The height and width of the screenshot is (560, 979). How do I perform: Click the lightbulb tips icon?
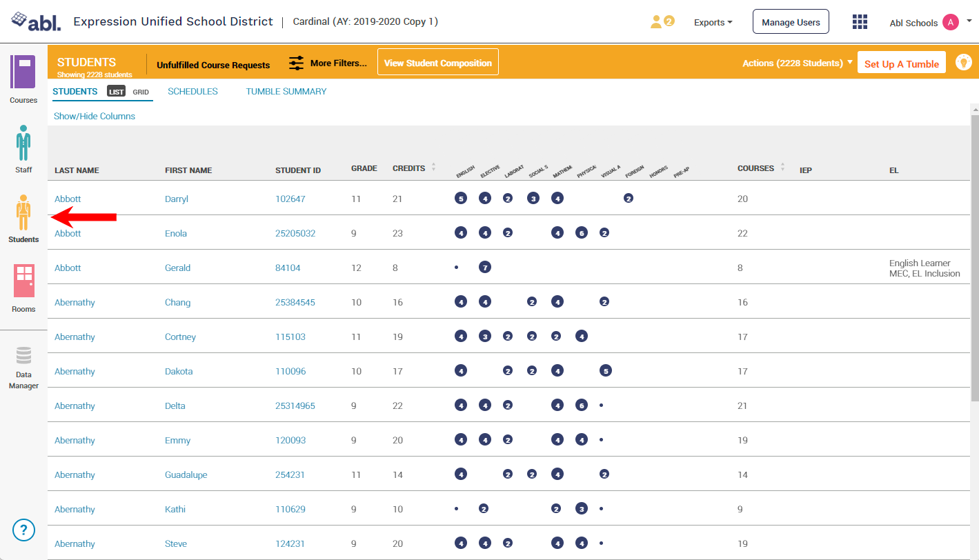pyautogui.click(x=963, y=62)
